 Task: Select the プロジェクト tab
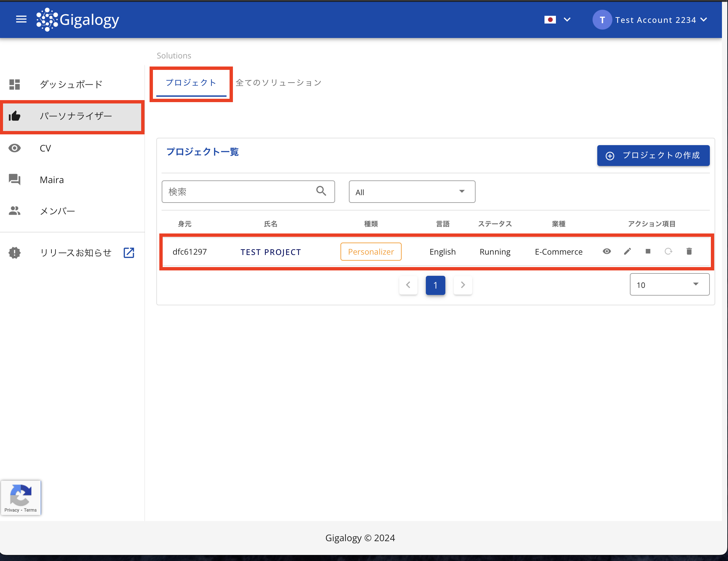pos(191,83)
